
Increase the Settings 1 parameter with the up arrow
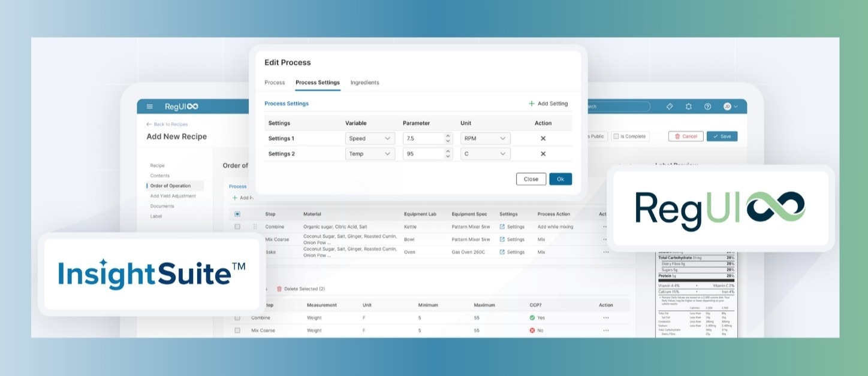click(448, 136)
